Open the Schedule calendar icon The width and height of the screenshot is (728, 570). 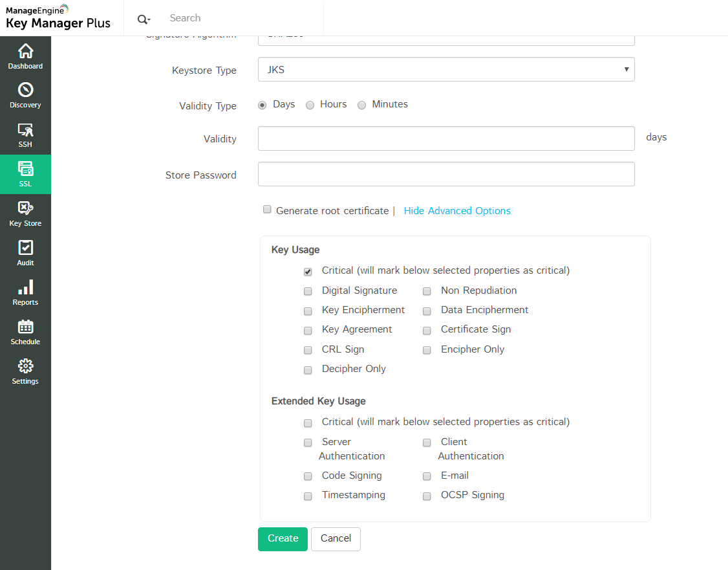click(25, 327)
